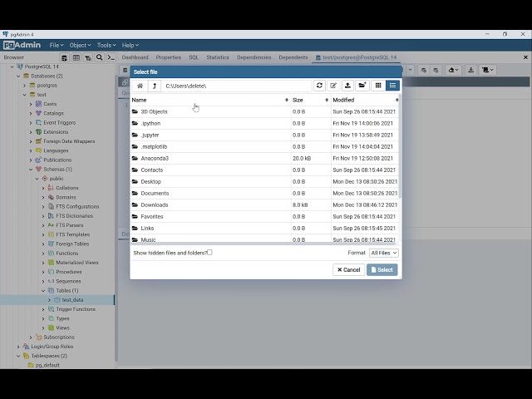532x399 pixels.
Task: Open Search Objects magnifier in Browser toolbar
Action: tap(100, 57)
